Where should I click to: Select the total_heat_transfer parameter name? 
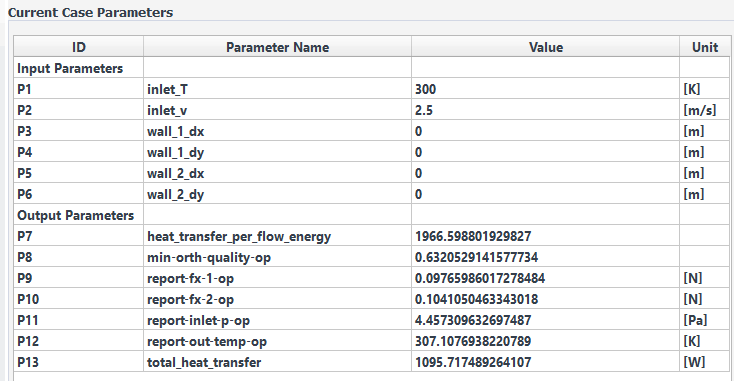point(277,362)
